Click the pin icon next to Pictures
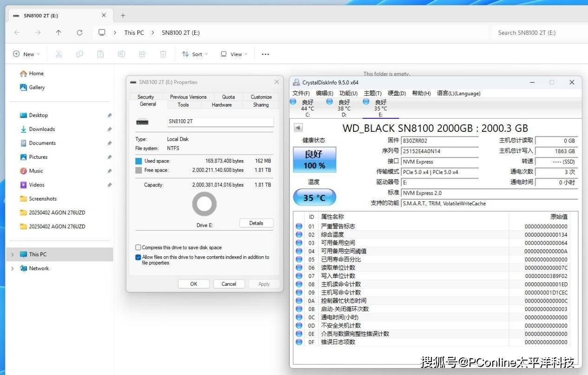 (109, 157)
